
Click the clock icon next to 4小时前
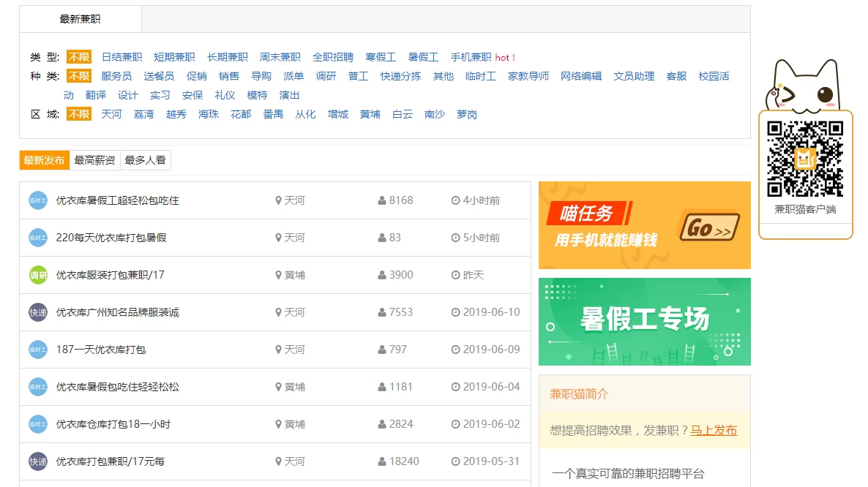456,200
